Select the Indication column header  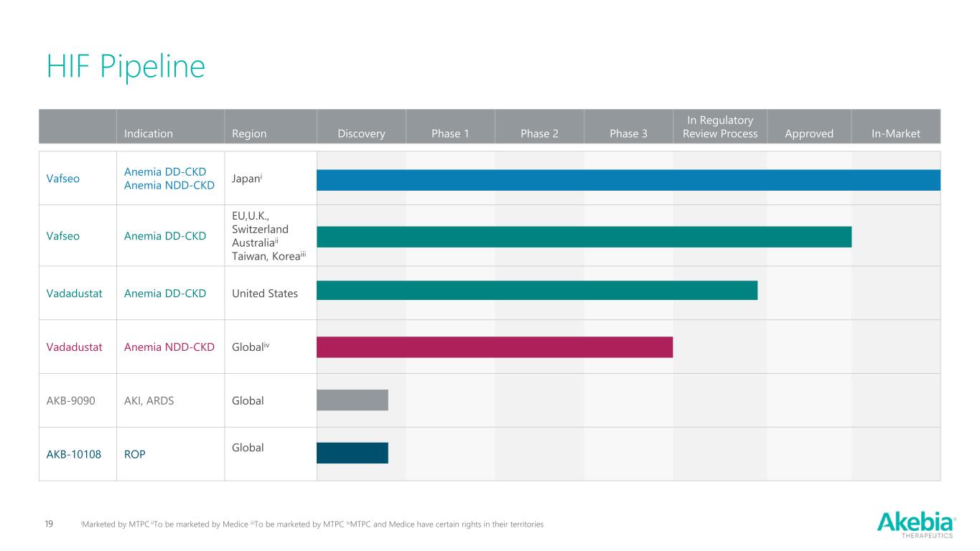148,133
